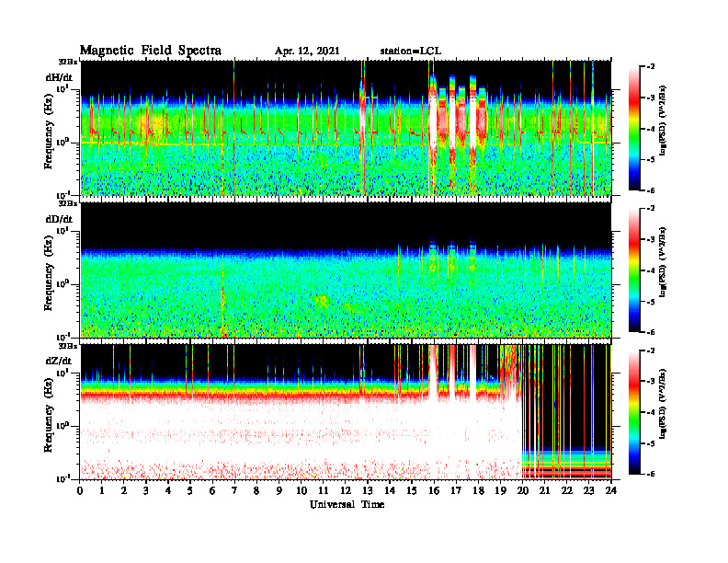Click the "12" hour tick label
This screenshot has width=728, height=563.
pyautogui.click(x=346, y=490)
